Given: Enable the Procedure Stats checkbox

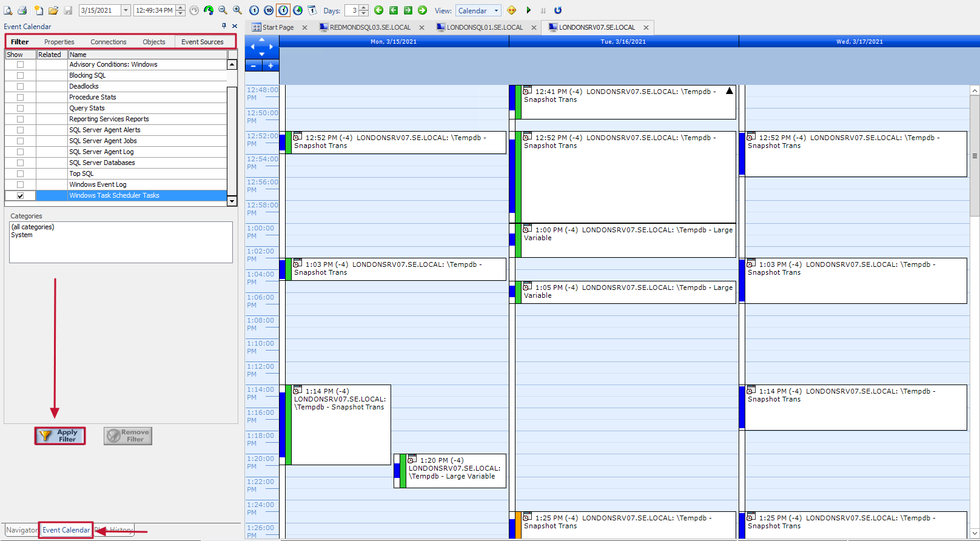Looking at the screenshot, I should point(20,97).
